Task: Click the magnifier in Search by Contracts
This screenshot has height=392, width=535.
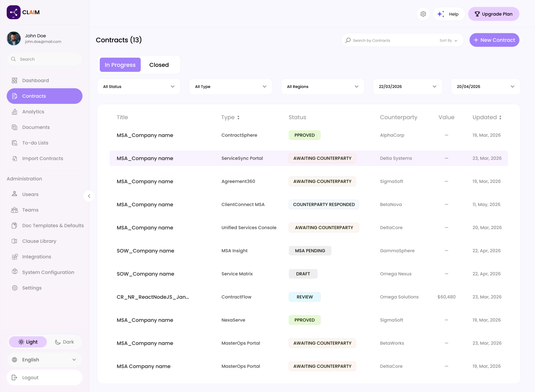Action: [348, 40]
